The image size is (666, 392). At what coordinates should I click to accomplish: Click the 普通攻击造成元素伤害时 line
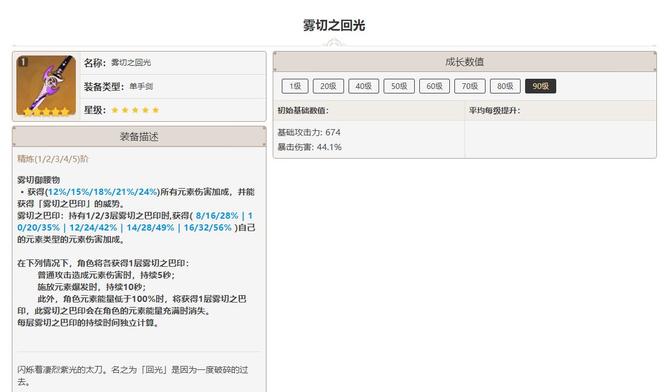point(106,275)
